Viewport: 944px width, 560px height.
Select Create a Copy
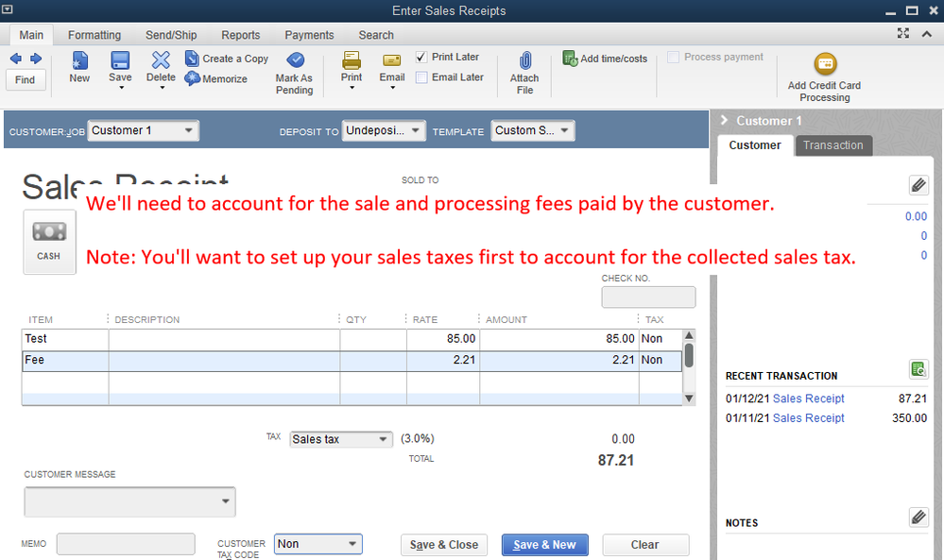coord(227,59)
